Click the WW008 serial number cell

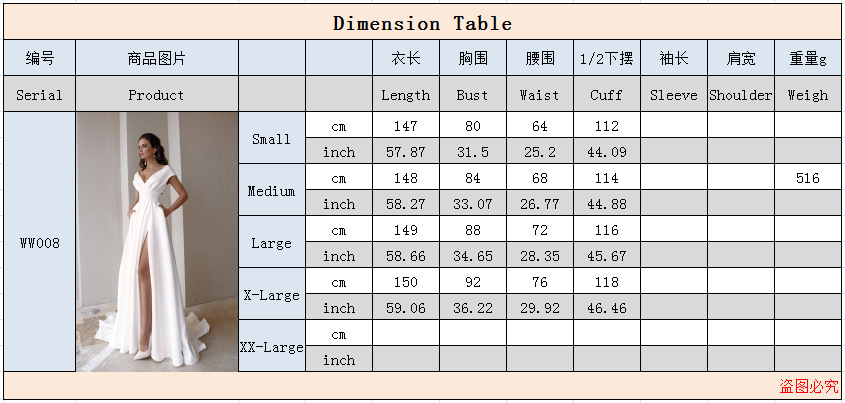[40, 242]
